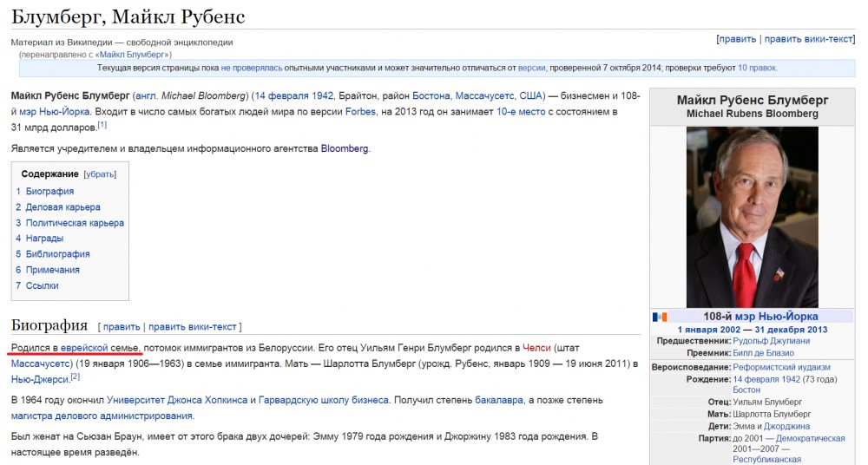
Task: Open red link 'Челси'
Action: click(x=536, y=348)
